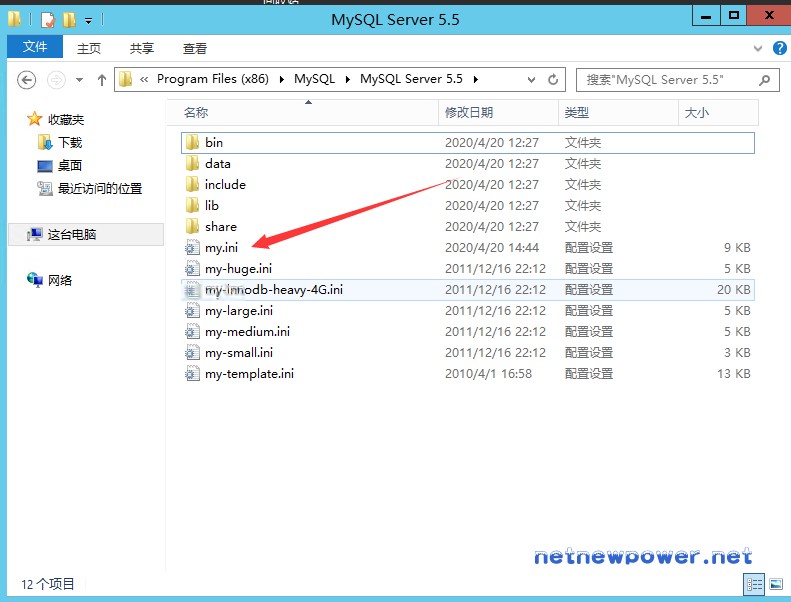Select the my-small.ini file name
This screenshot has width=791, height=602.
click(239, 353)
